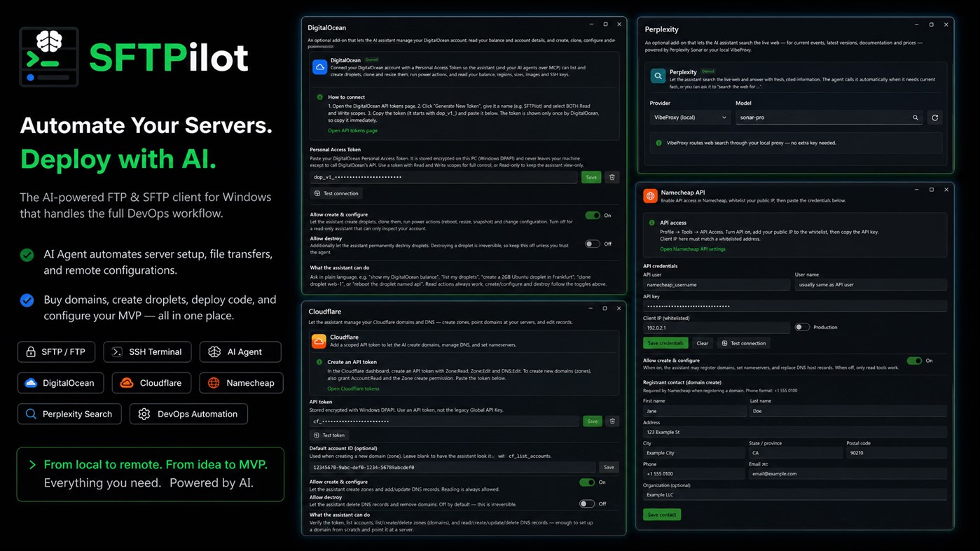Click the Perplexity Search badge
The width and height of the screenshot is (980, 551).
coord(69,414)
